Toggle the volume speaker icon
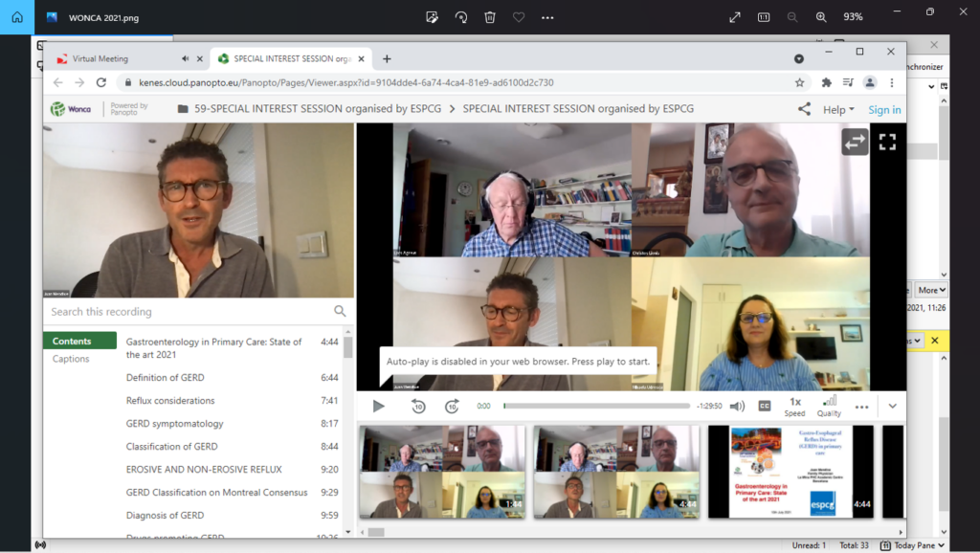980x553 pixels. click(x=738, y=407)
